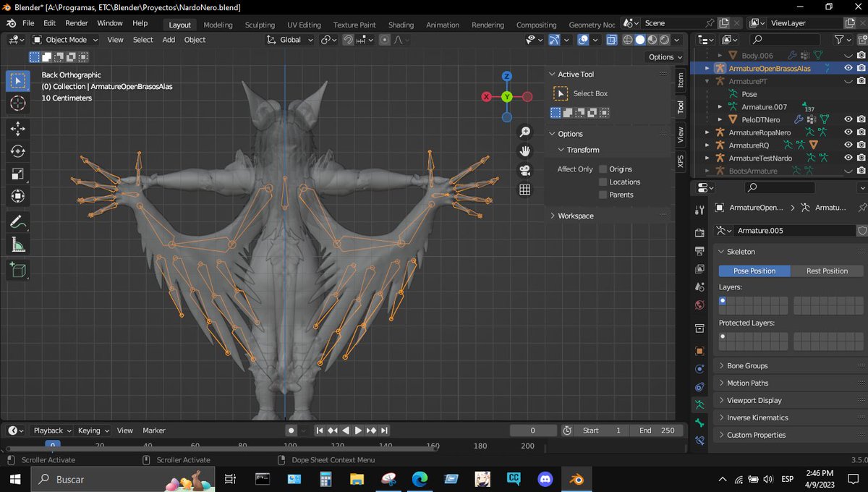Click the Z axis on the navigation gizmo

507,76
